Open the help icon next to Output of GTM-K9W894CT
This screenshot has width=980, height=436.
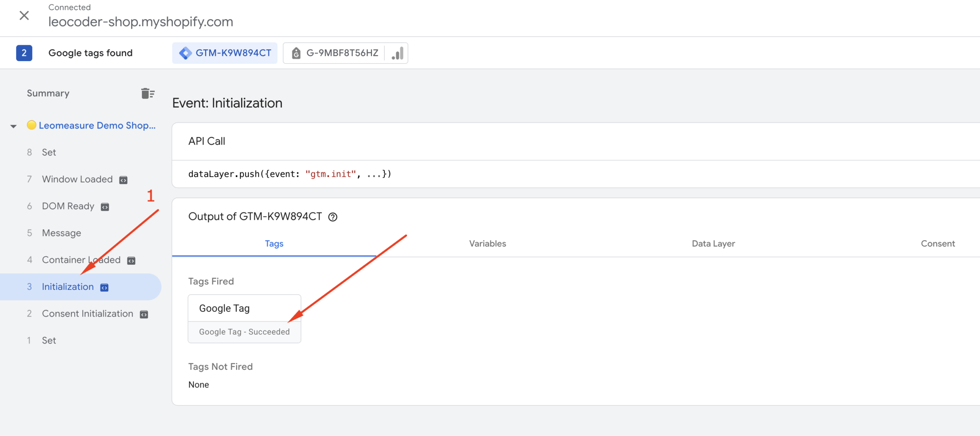[333, 217]
